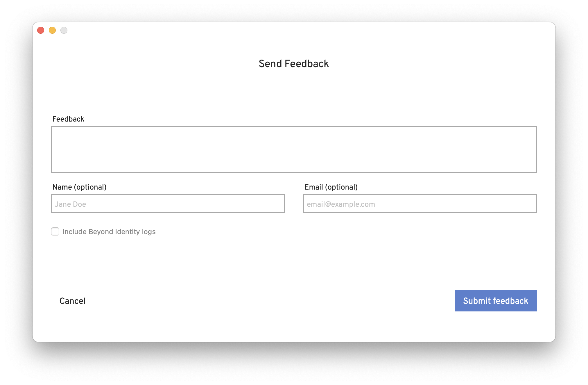Click the "Feedback" field label
This screenshot has height=385, width=588.
click(x=68, y=119)
